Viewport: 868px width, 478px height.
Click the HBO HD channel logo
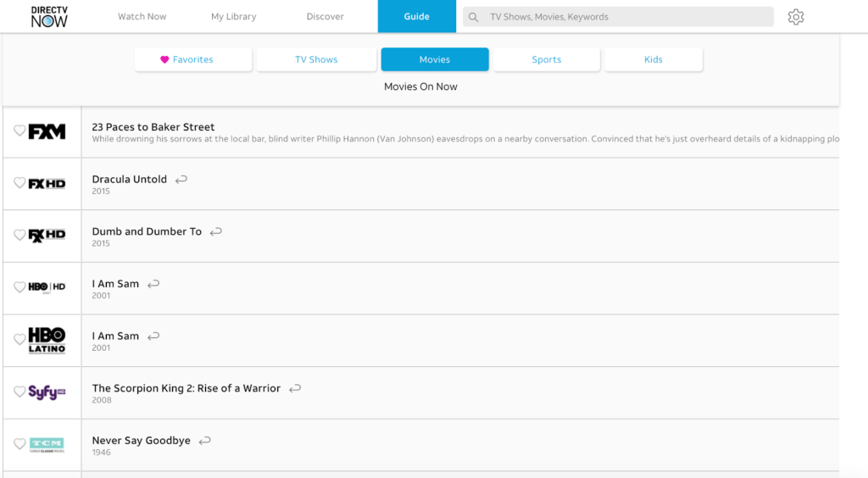(47, 287)
